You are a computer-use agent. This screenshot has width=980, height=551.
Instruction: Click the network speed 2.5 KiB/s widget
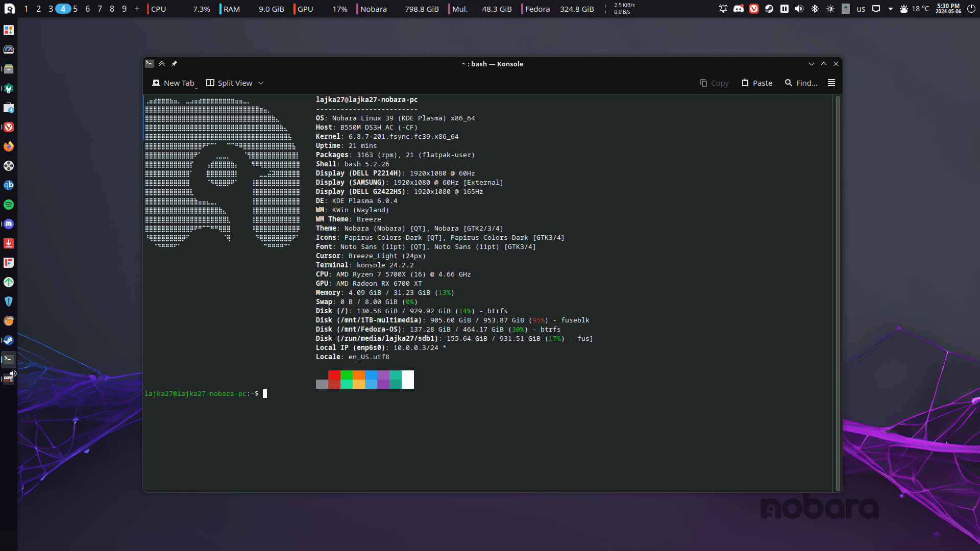pyautogui.click(x=621, y=9)
